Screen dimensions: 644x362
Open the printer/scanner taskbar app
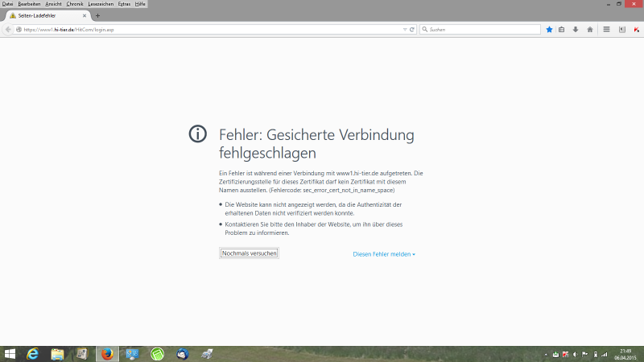pyautogui.click(x=208, y=354)
